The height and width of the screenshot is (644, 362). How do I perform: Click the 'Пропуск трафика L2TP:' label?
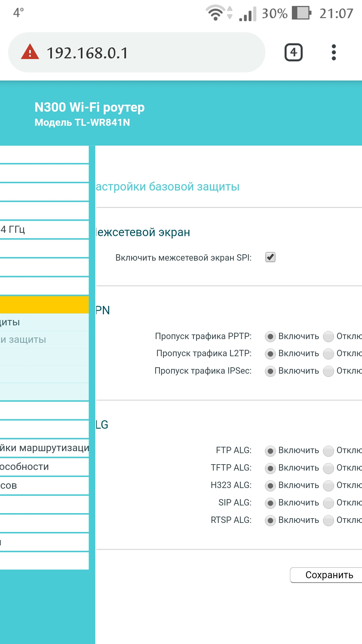coord(204,353)
